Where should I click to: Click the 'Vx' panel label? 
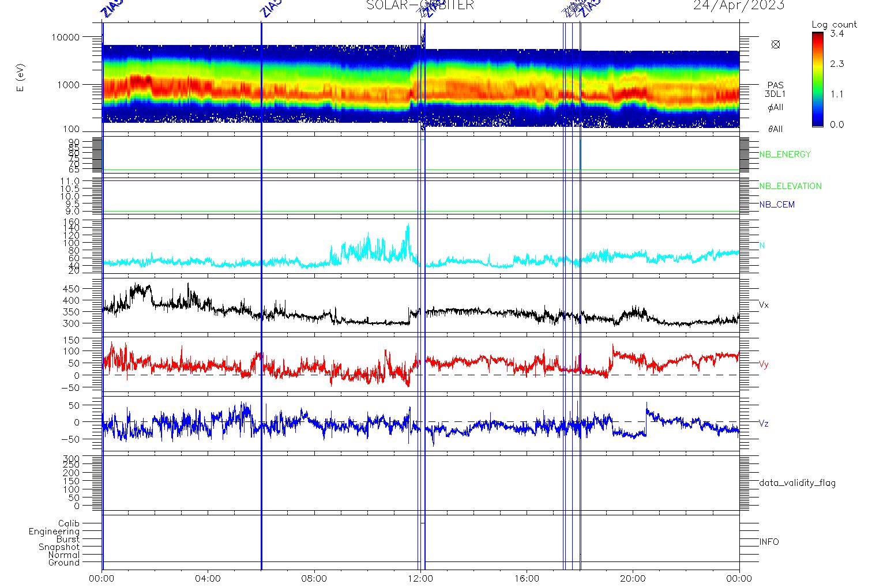(764, 305)
